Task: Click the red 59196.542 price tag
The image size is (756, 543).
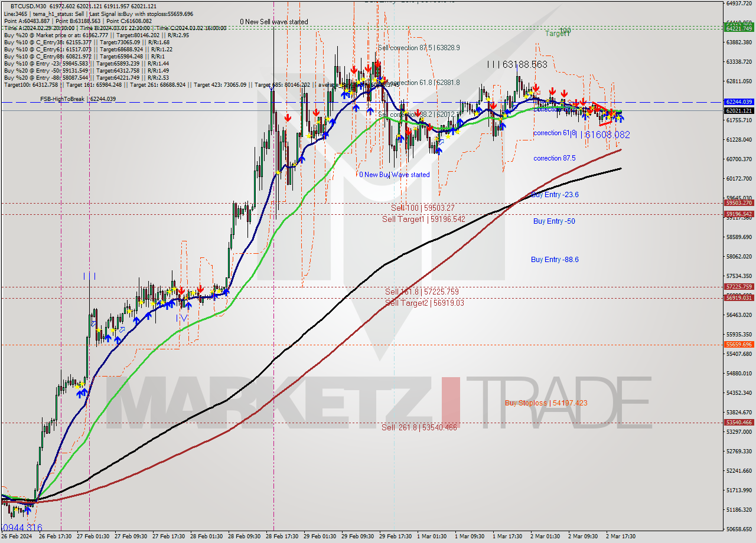Action: pyautogui.click(x=739, y=214)
